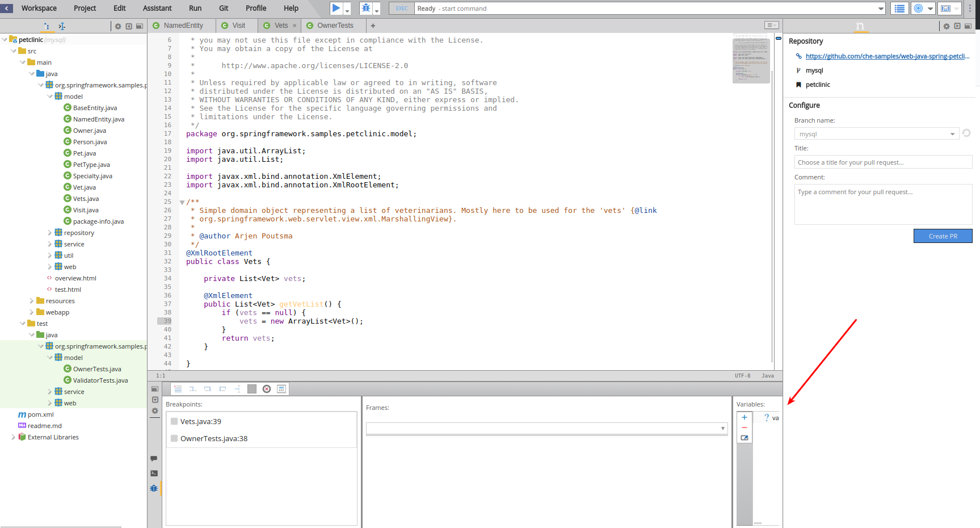Click the gray Stop debugger square
This screenshot has height=528, width=980.
click(252, 389)
